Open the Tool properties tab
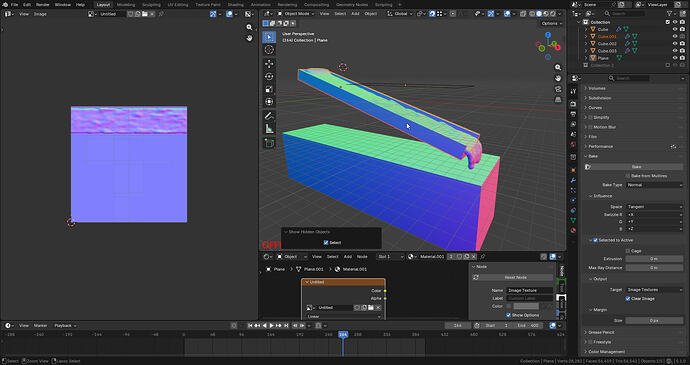The height and width of the screenshot is (365, 690). pos(573,92)
